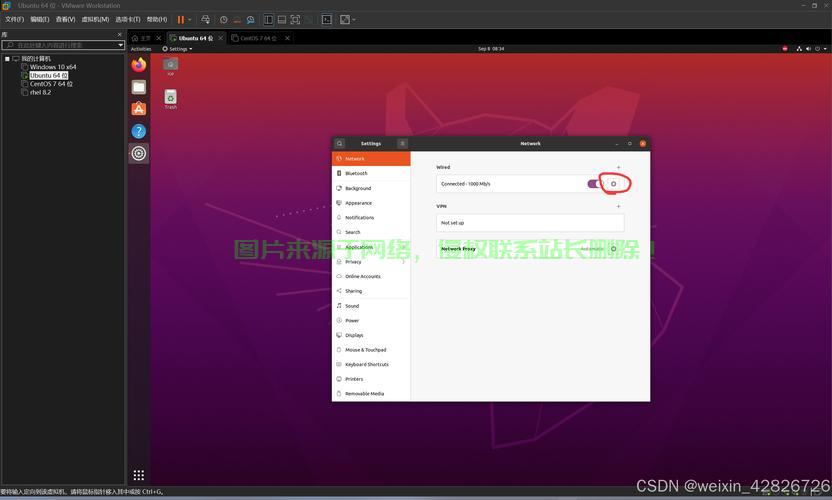Viewport: 832px width, 500px height.
Task: Open the Trash desktop icon
Action: tap(170, 98)
